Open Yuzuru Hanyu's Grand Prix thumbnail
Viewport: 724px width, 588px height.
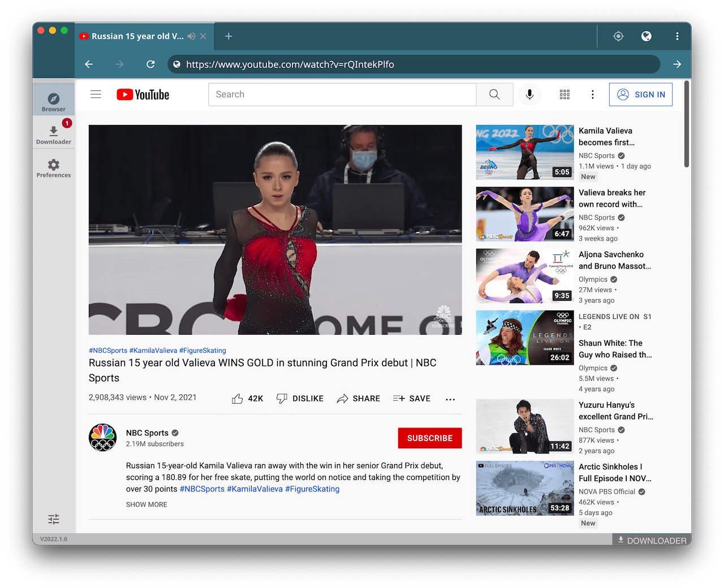pos(525,426)
